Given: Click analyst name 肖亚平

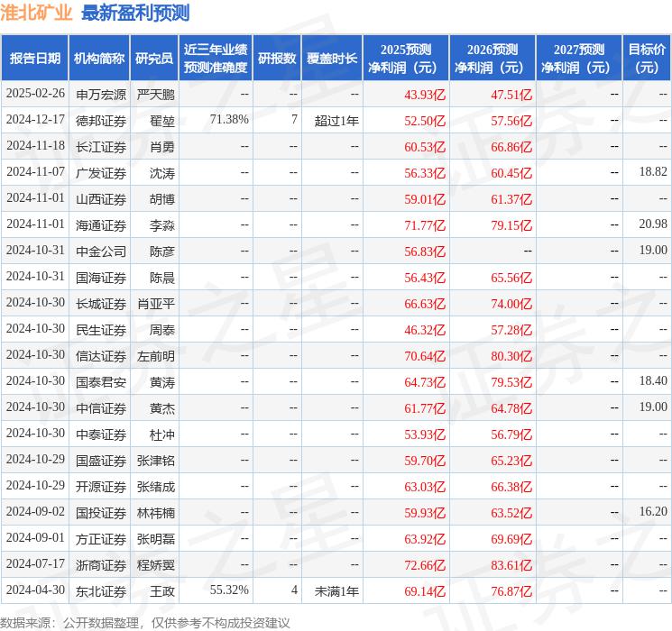Looking at the screenshot, I should point(156,304).
